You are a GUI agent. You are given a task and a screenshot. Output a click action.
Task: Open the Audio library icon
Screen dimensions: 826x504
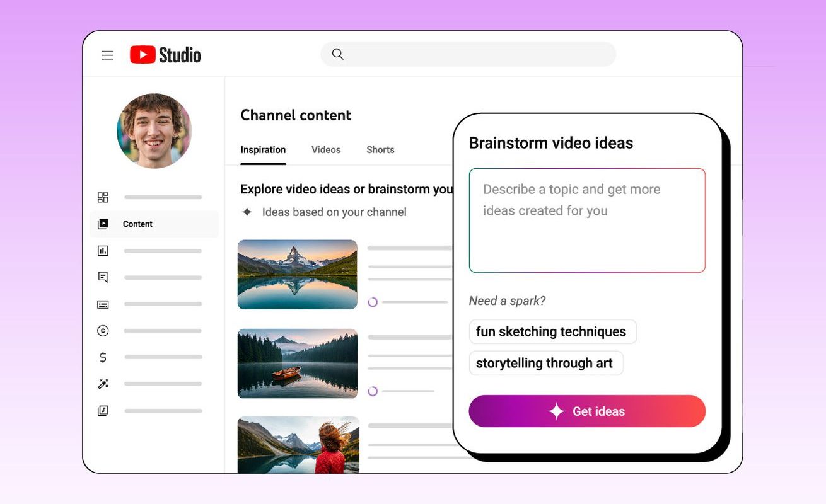coord(103,411)
